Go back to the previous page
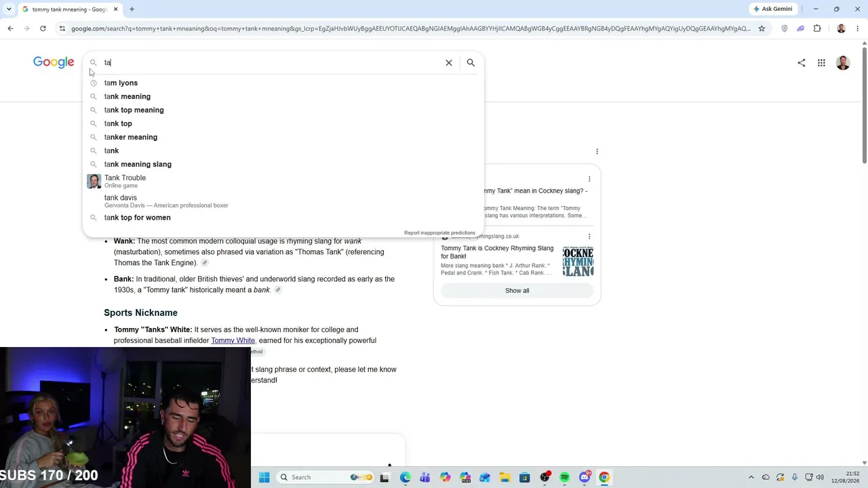The width and height of the screenshot is (868, 488). point(10,28)
